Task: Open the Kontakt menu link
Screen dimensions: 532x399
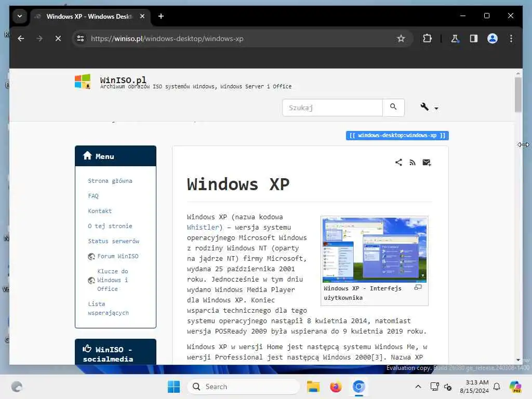Action: click(100, 211)
